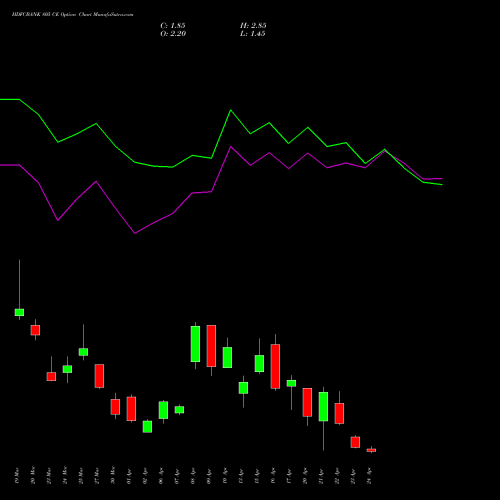Click the 21 Apr date label
Image resolution: width=500 pixels, height=500 pixels.
pos(321,476)
